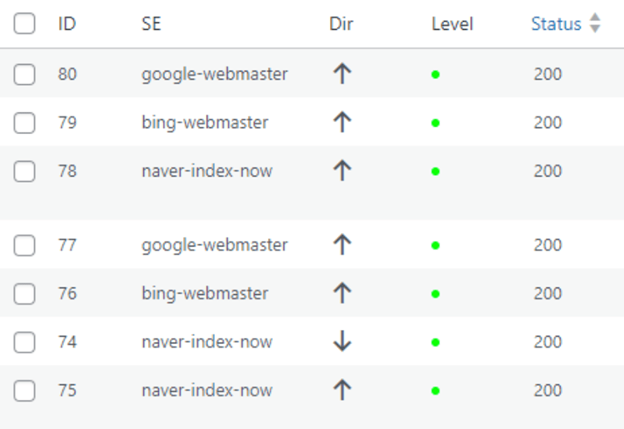The image size is (624, 429).
Task: Click the up arrow for row 80
Action: point(342,74)
